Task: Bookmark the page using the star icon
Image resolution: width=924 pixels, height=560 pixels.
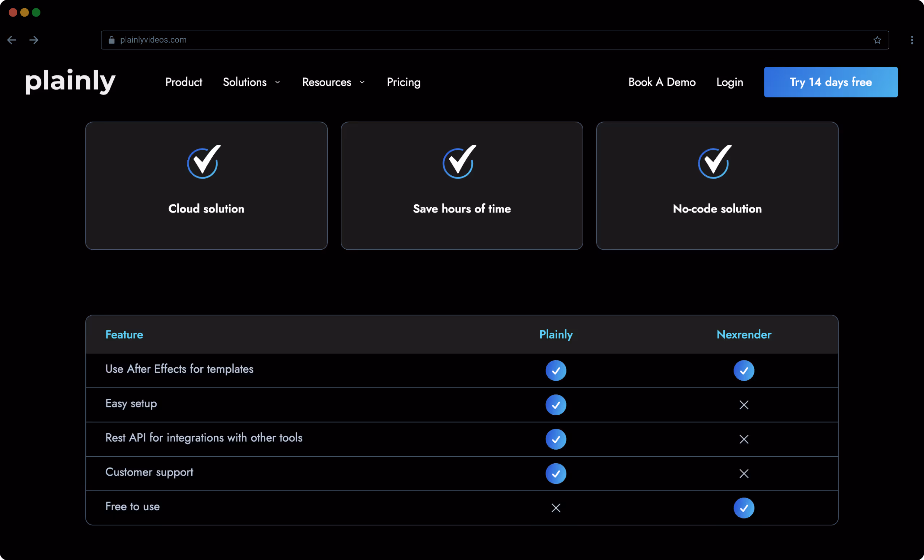Action: click(877, 40)
